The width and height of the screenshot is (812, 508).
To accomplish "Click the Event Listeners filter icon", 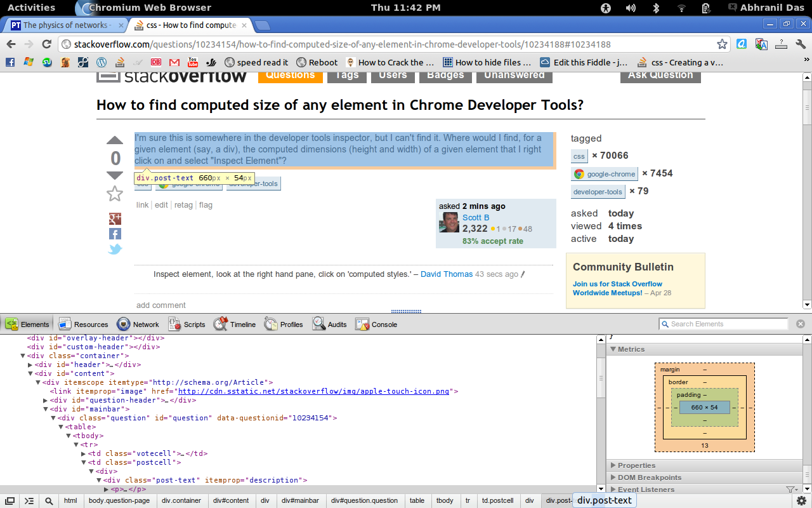I will [x=791, y=490].
